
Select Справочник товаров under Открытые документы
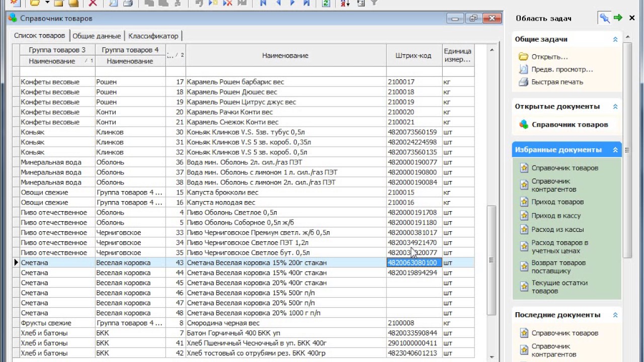point(570,125)
